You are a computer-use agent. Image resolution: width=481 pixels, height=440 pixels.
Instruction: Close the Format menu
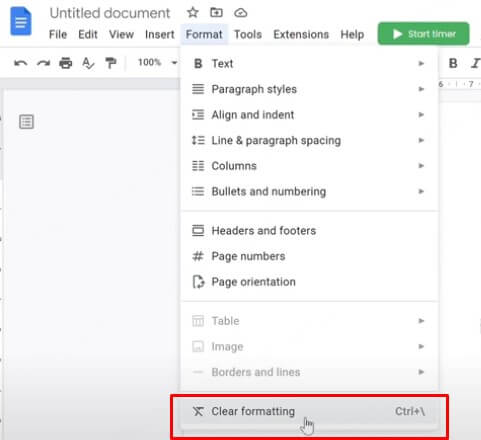pos(204,34)
